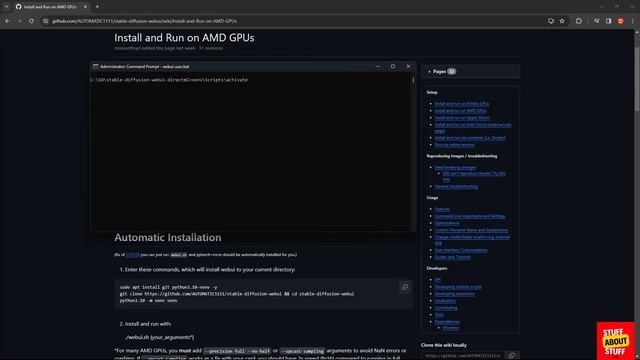640x360 pixels.
Task: Open the Tests link
Action: pyautogui.click(x=439, y=314)
